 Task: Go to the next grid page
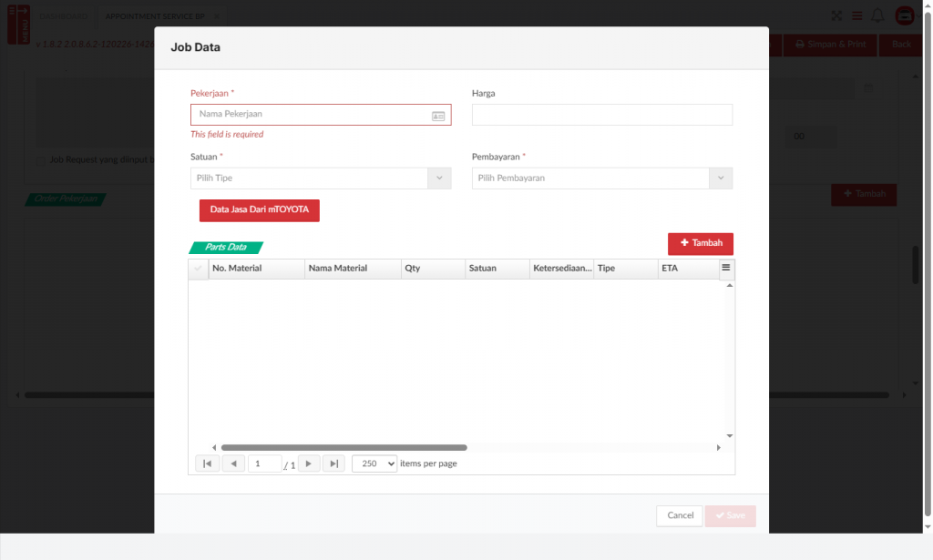pos(309,463)
